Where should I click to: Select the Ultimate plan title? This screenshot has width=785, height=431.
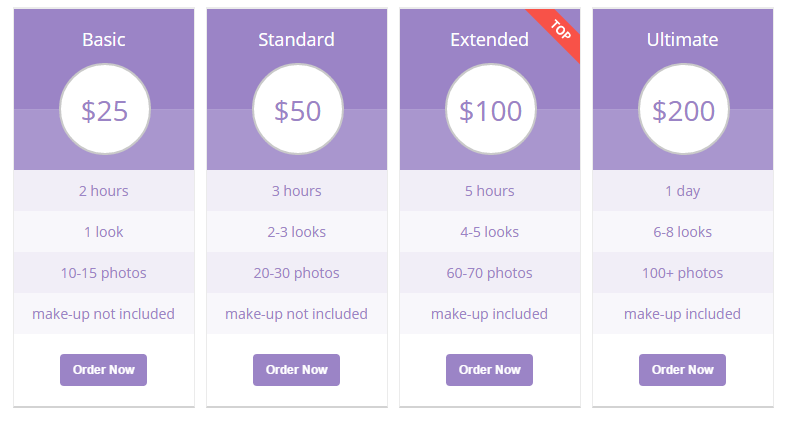[x=682, y=40]
